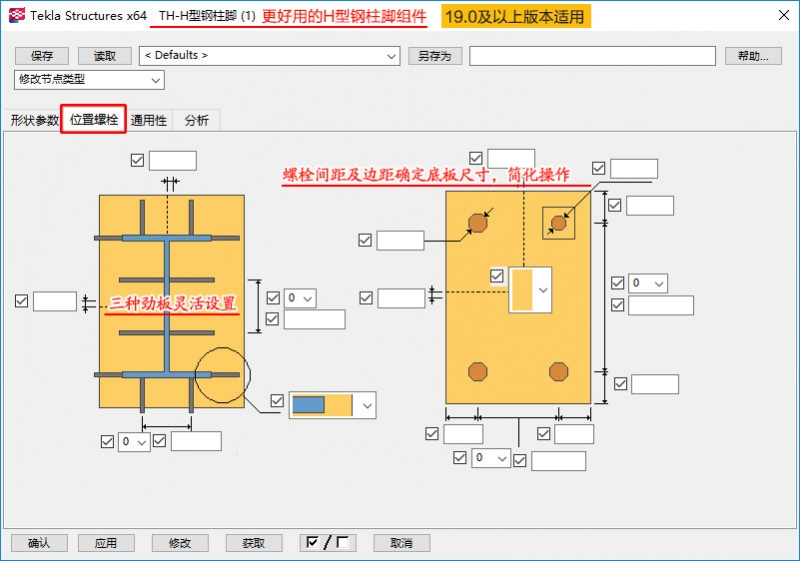Toggle checkbox inside base plate beside plate dropdown
This screenshot has width=800, height=561.
[x=496, y=276]
